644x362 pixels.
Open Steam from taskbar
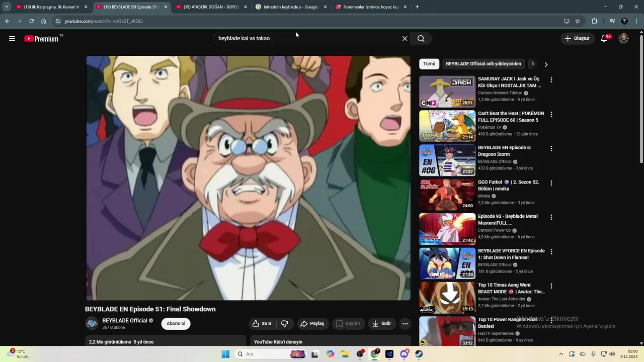[x=419, y=354]
